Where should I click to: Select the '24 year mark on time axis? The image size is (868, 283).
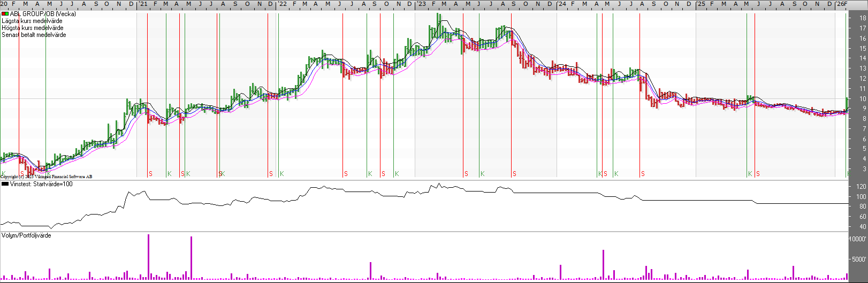(x=561, y=4)
